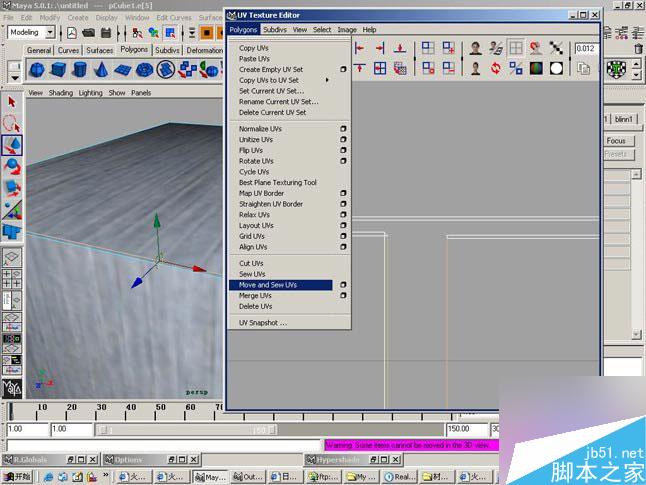This screenshot has height=485, width=646.
Task: Select the arrow Select tool in toolbox
Action: (12, 102)
